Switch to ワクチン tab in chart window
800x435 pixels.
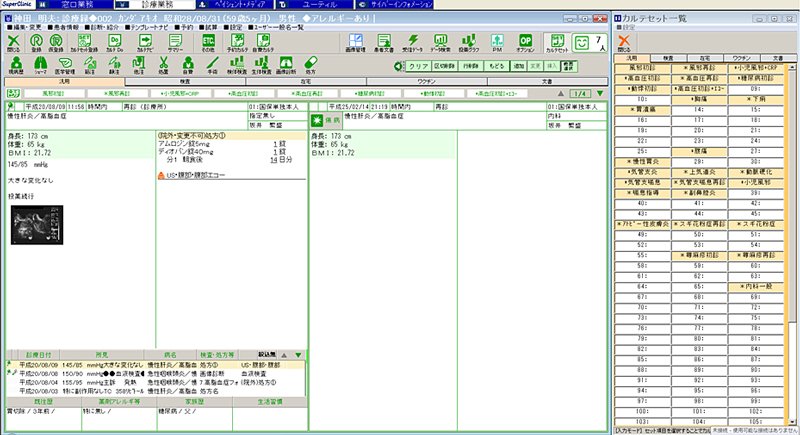(x=427, y=82)
